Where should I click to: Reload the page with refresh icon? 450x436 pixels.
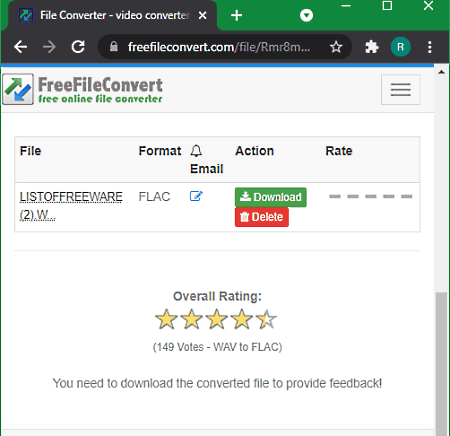tap(78, 47)
